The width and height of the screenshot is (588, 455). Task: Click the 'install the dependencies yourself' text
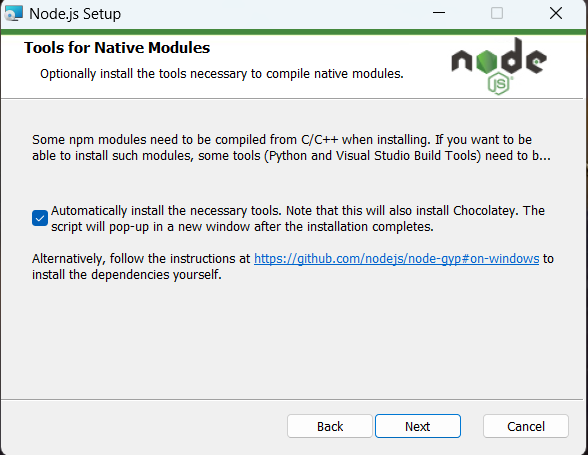tap(127, 275)
